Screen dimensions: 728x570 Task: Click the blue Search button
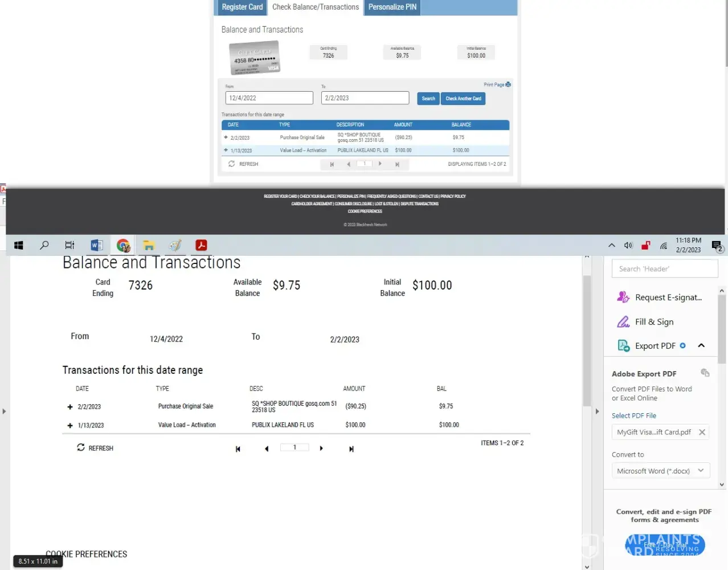[x=428, y=99]
